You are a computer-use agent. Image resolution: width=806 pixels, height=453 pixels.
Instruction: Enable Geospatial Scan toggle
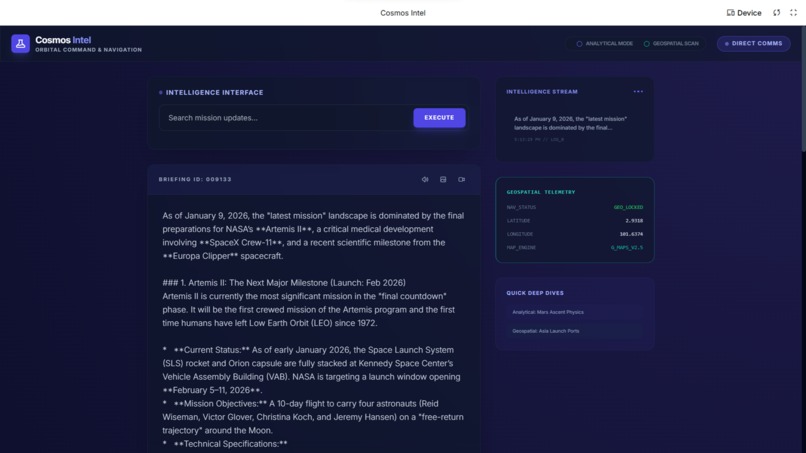tap(671, 44)
